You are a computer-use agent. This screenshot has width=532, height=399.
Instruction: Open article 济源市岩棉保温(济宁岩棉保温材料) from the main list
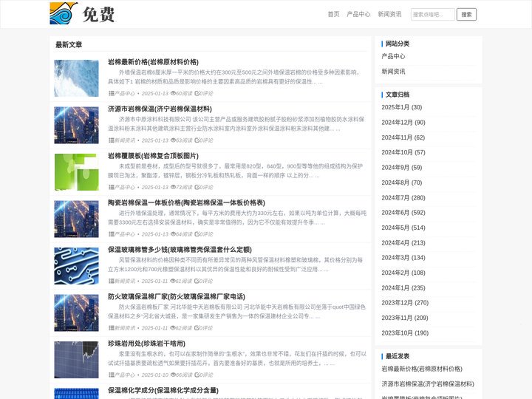pyautogui.click(x=160, y=109)
